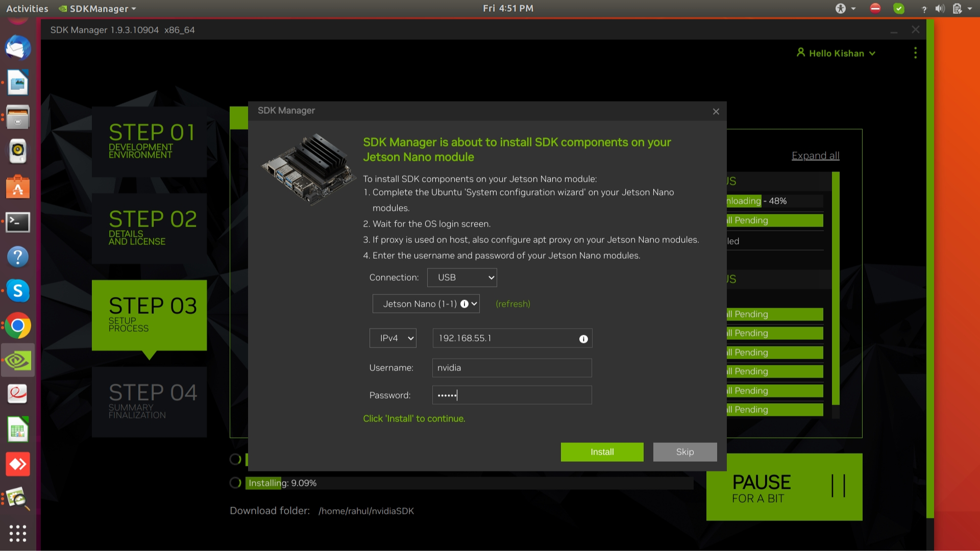
Task: Click the Installing 9.09% progress bar
Action: (469, 483)
